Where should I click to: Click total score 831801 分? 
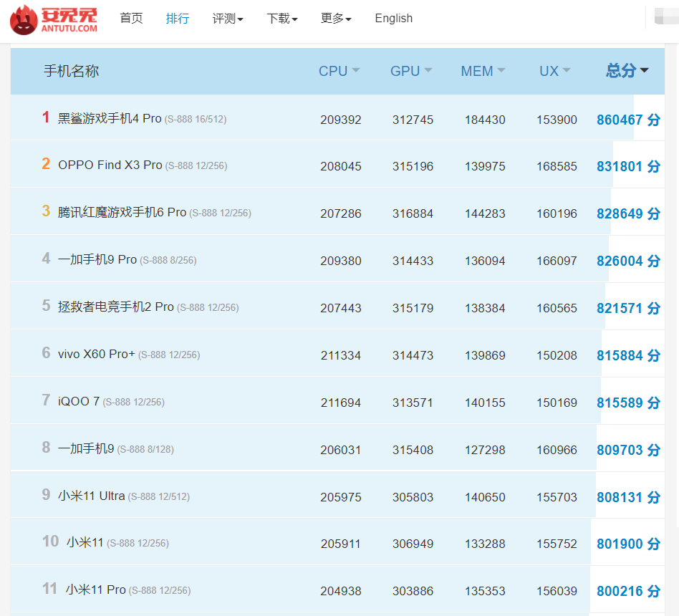(628, 166)
